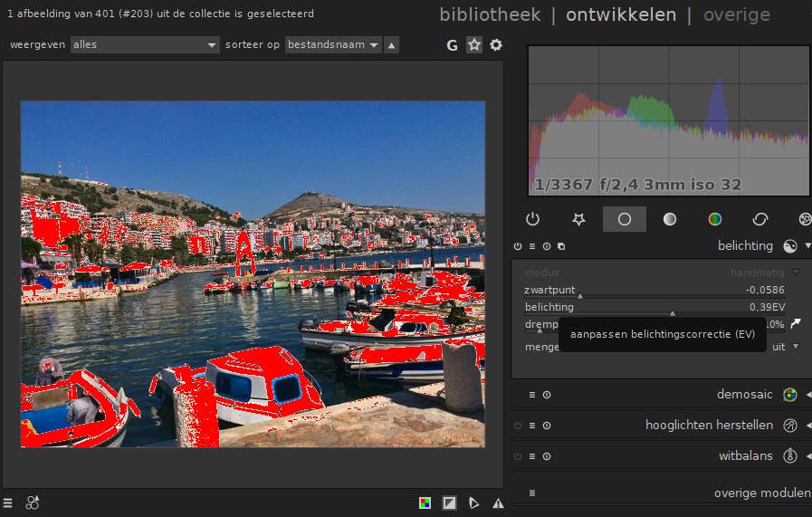Image resolution: width=812 pixels, height=517 pixels.
Task: Click the zwartpunt slider
Action: coord(654,291)
